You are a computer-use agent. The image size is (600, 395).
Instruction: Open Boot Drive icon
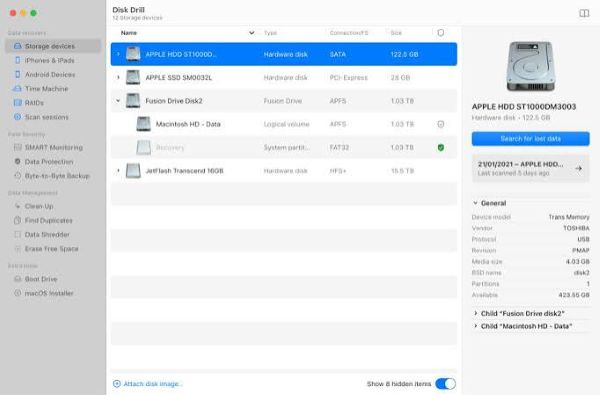click(x=18, y=279)
